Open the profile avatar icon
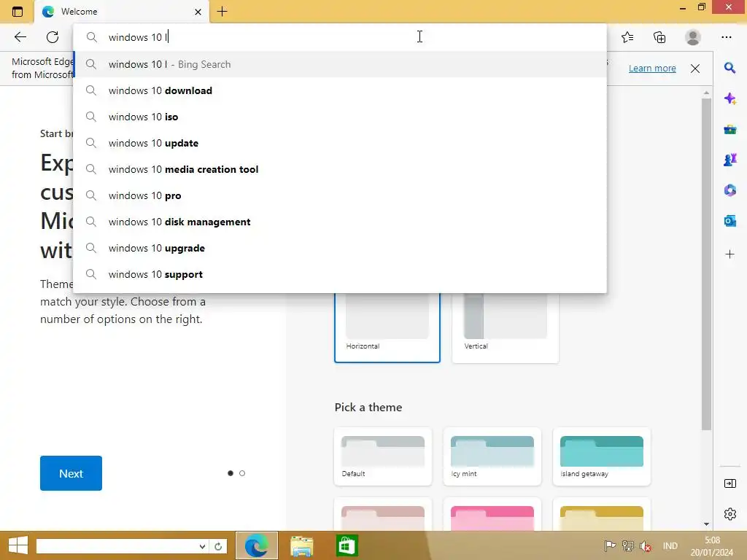Viewport: 747px width, 560px height. 693,37
